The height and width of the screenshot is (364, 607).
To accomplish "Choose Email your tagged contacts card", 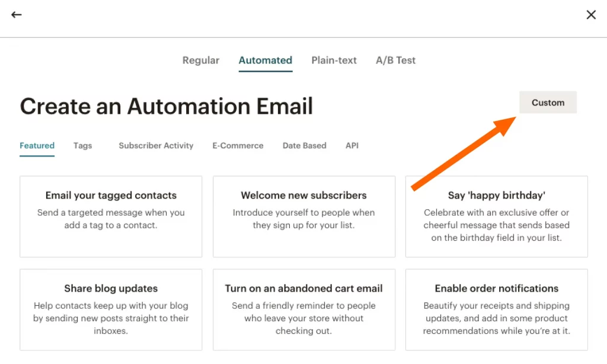I will [111, 216].
